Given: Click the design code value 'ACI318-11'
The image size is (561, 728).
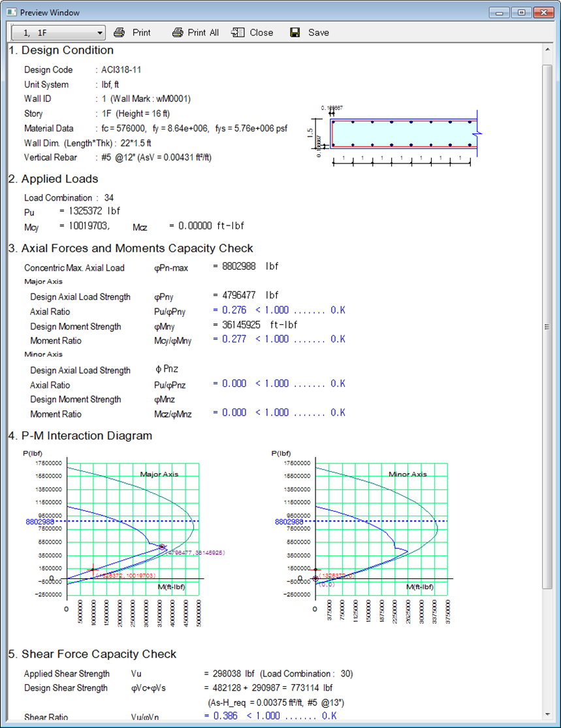Looking at the screenshot, I should (x=121, y=70).
